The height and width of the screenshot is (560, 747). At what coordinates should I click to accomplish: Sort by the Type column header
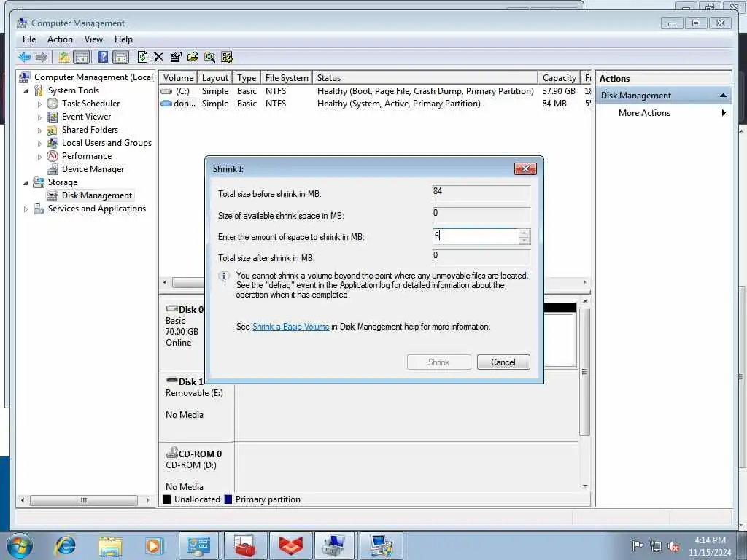[x=247, y=77]
